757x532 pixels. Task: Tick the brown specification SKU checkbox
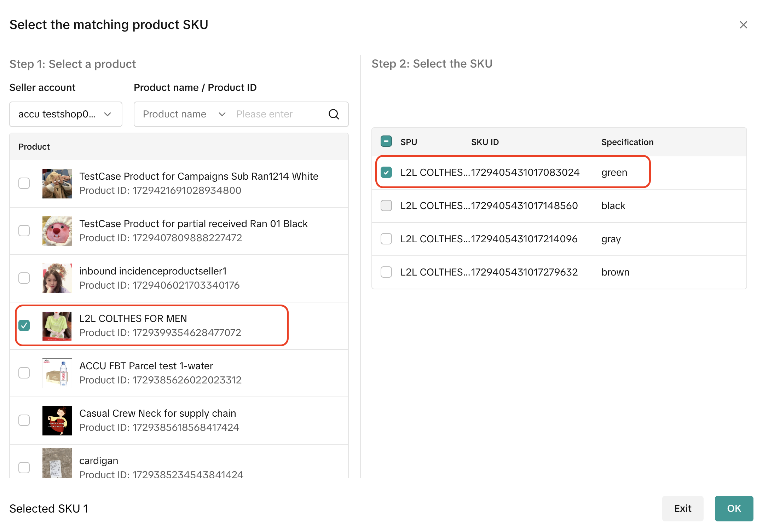386,272
